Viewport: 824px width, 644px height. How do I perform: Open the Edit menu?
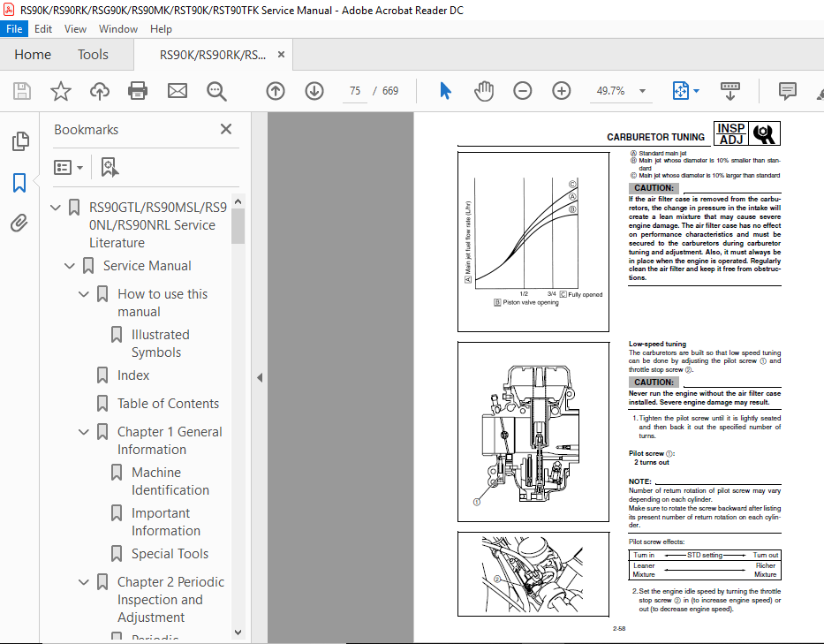(x=43, y=29)
